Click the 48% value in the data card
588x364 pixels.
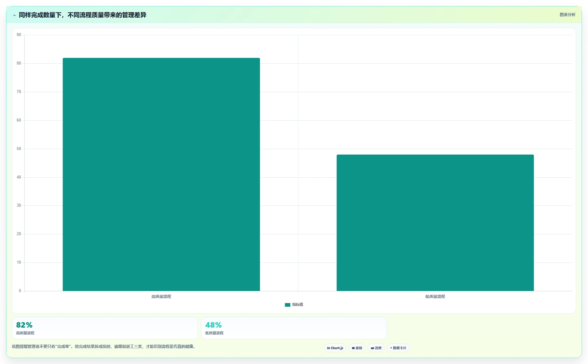tap(213, 325)
